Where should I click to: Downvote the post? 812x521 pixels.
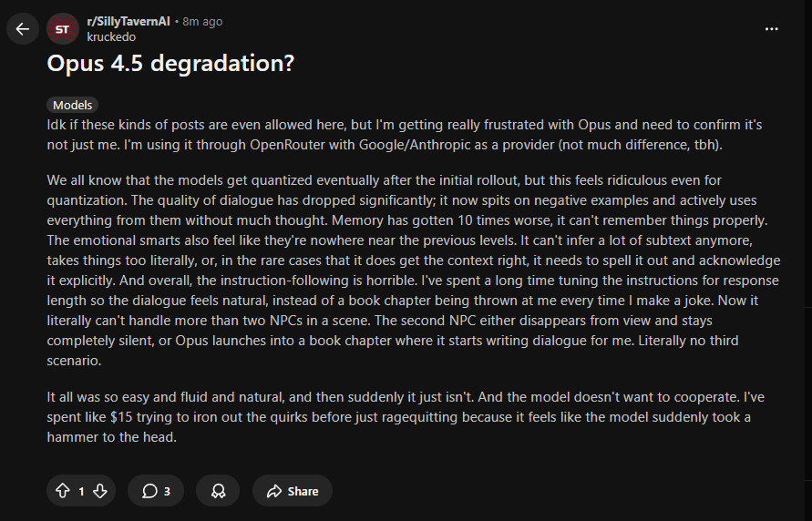pos(100,491)
